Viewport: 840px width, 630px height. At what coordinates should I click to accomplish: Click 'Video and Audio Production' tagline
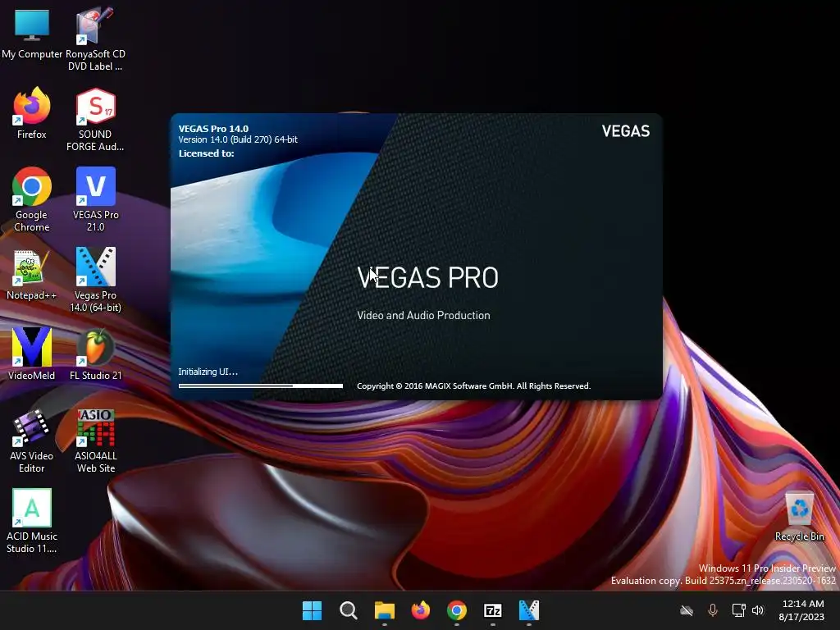click(x=423, y=316)
